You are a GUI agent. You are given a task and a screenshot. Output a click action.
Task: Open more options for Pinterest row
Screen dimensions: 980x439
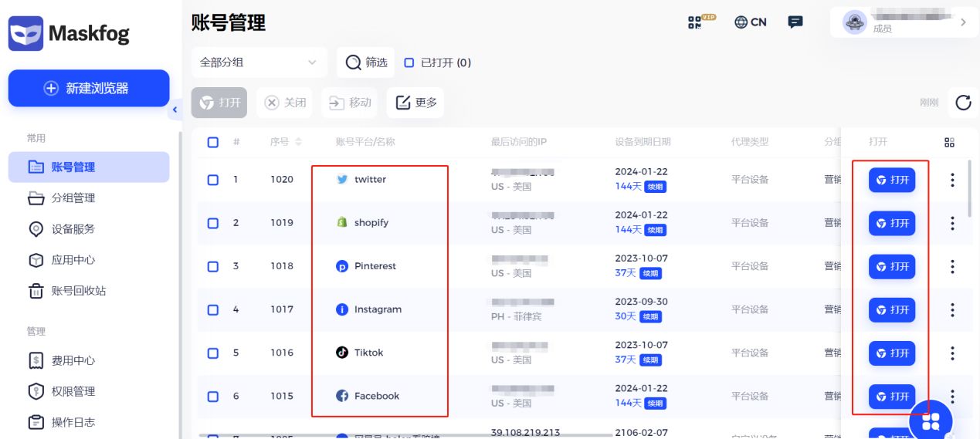(952, 266)
